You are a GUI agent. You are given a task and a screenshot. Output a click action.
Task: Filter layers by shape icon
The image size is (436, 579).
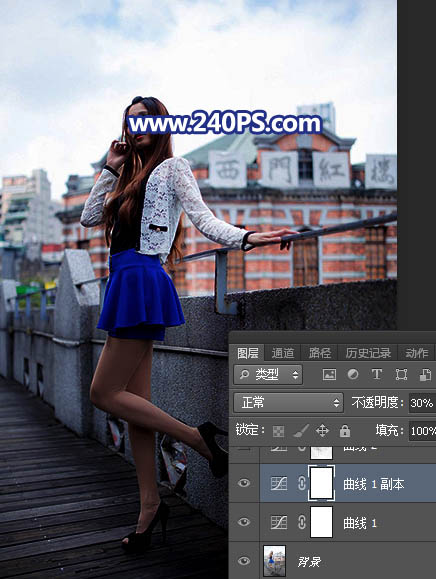pyautogui.click(x=401, y=375)
